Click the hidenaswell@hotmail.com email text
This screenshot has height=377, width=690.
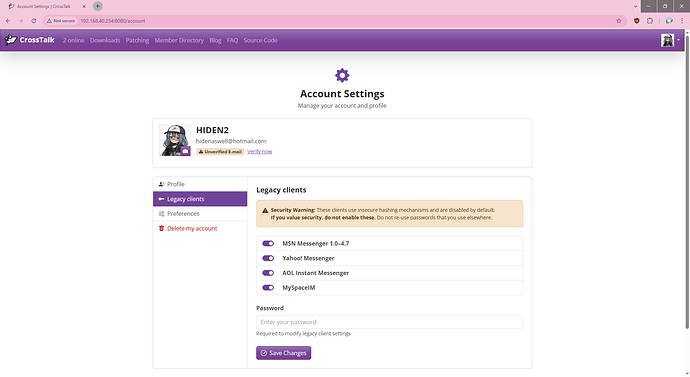(x=231, y=141)
